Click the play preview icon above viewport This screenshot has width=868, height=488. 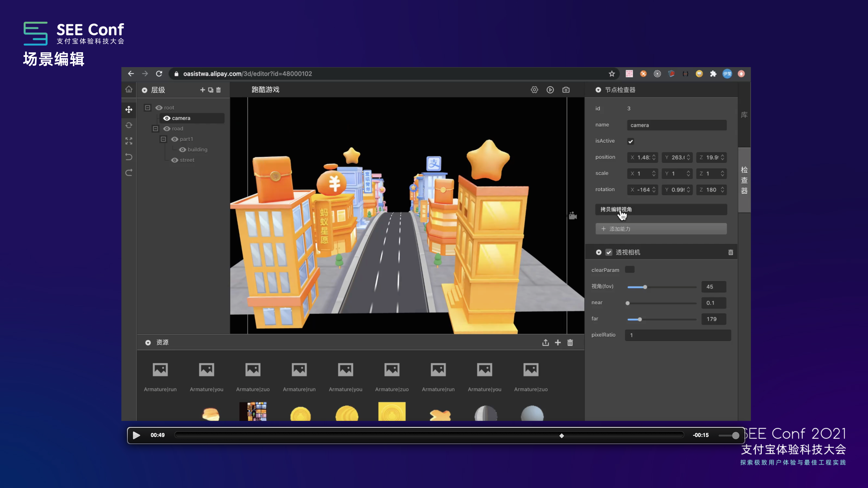pos(550,90)
